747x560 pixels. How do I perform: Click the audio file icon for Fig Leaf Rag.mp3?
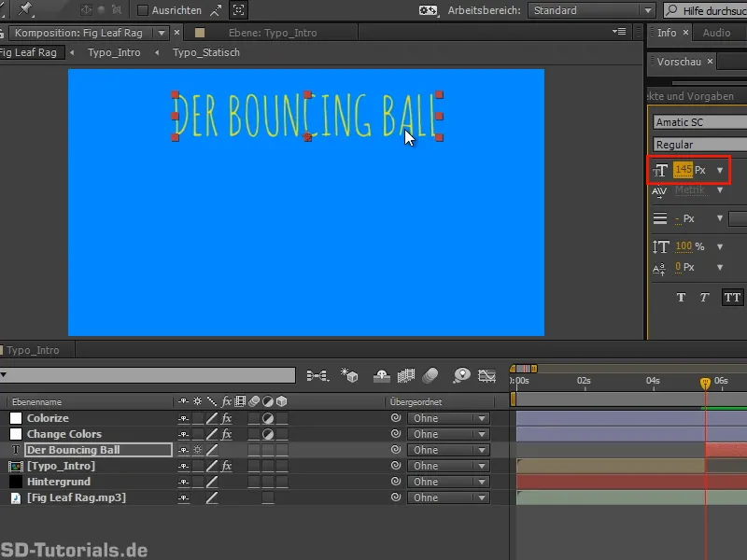tap(16, 497)
